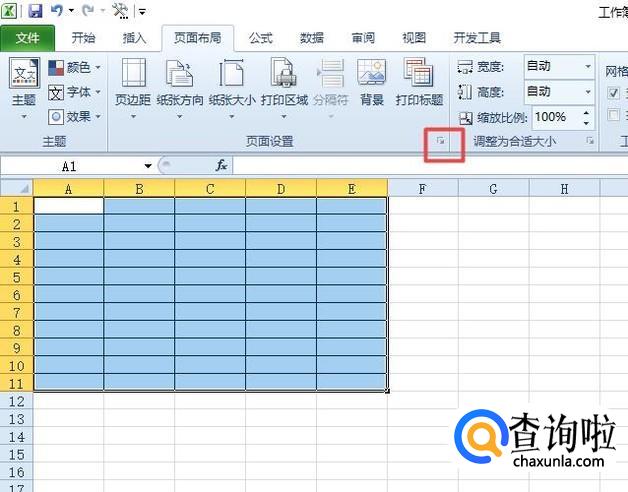Click the 缩放比例 100% input field
Screen dimensions: 628x492
555,117
